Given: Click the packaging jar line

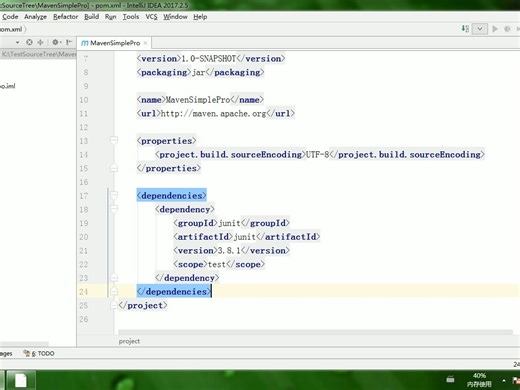Looking at the screenshot, I should [x=200, y=72].
